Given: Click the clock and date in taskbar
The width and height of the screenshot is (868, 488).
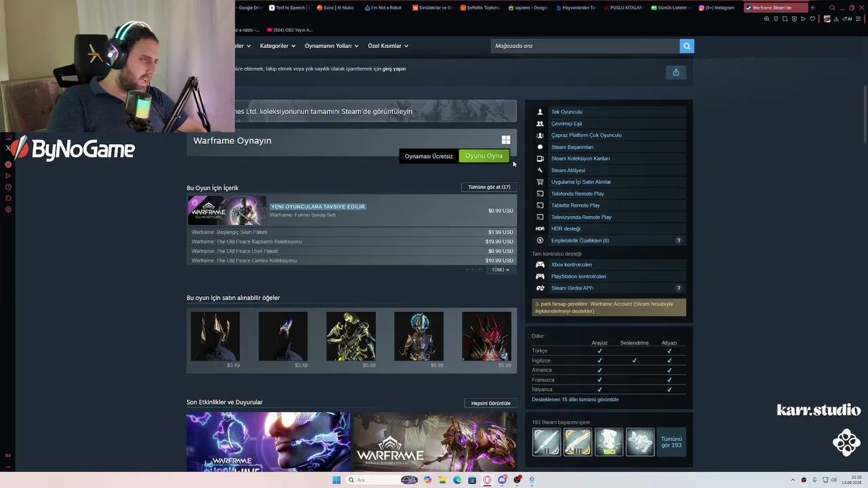Looking at the screenshot, I should [851, 480].
